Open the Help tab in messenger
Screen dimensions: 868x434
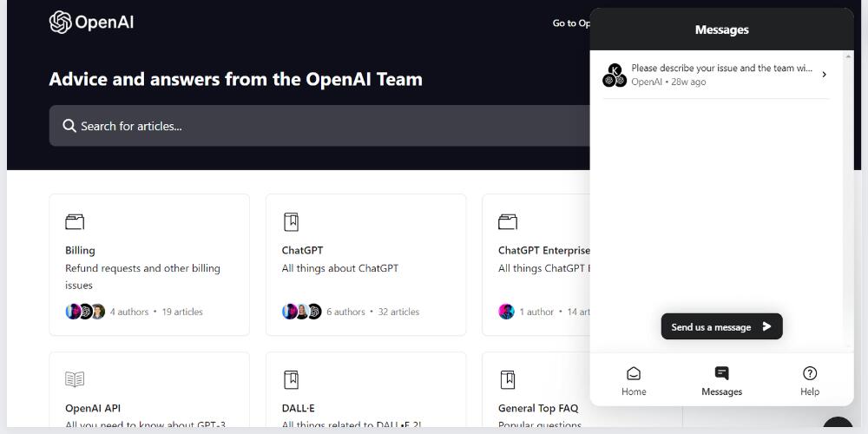[x=809, y=381]
